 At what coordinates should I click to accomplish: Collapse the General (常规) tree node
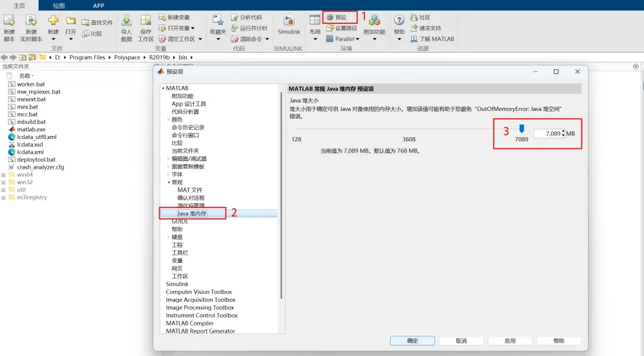tap(168, 182)
